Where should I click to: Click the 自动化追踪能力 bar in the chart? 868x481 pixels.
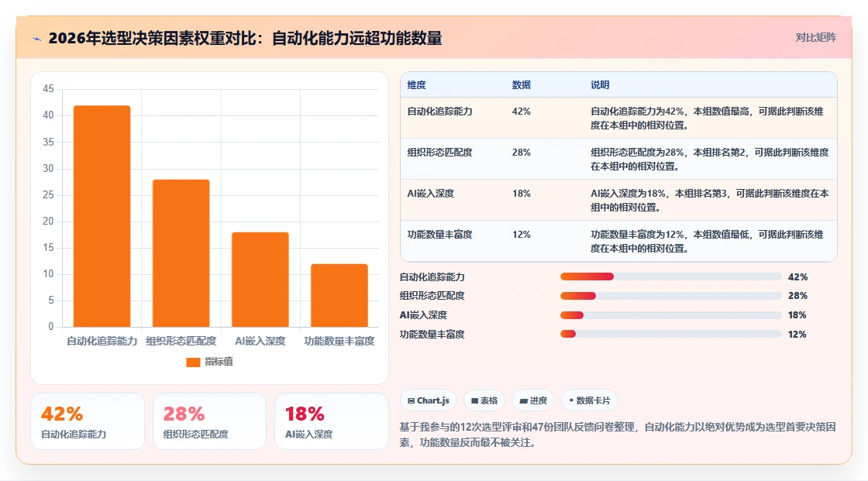[102, 216]
